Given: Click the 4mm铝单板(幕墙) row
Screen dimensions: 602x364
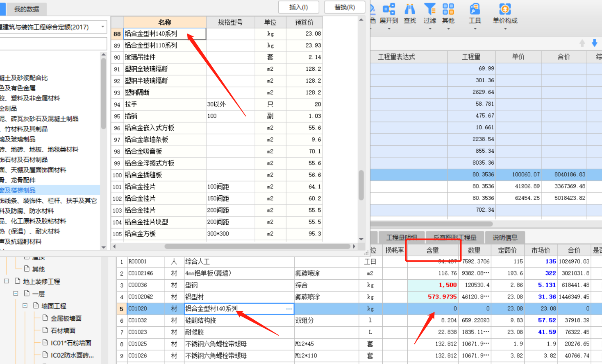Looking at the screenshot, I should pyautogui.click(x=359, y=273).
